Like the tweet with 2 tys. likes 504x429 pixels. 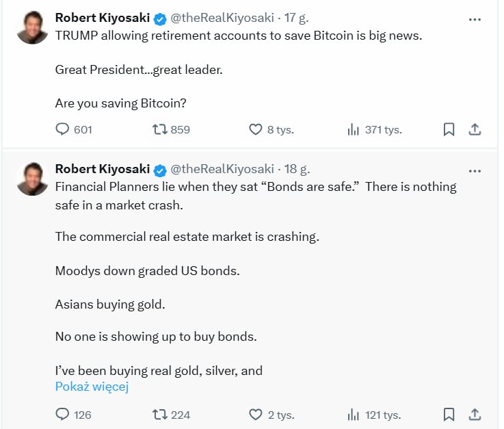coord(256,414)
